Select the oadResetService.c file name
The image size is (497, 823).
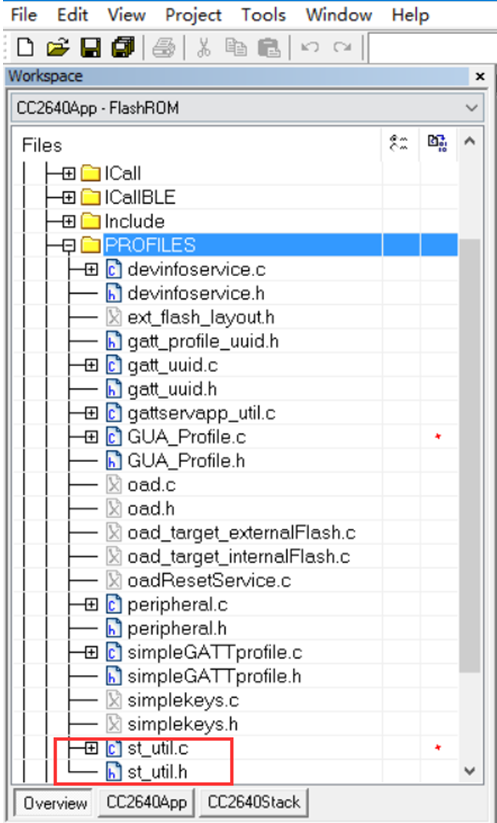click(209, 581)
